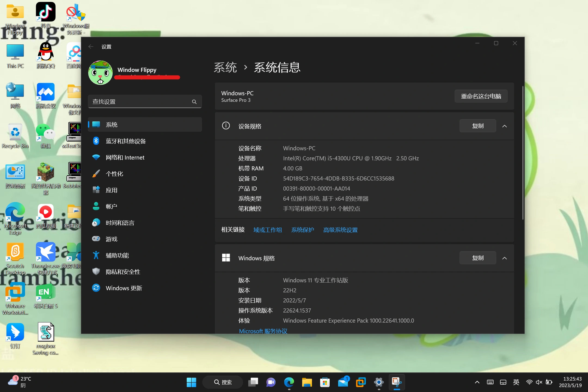Open the 高级系统设置 link
The width and height of the screenshot is (588, 392).
[x=340, y=230]
